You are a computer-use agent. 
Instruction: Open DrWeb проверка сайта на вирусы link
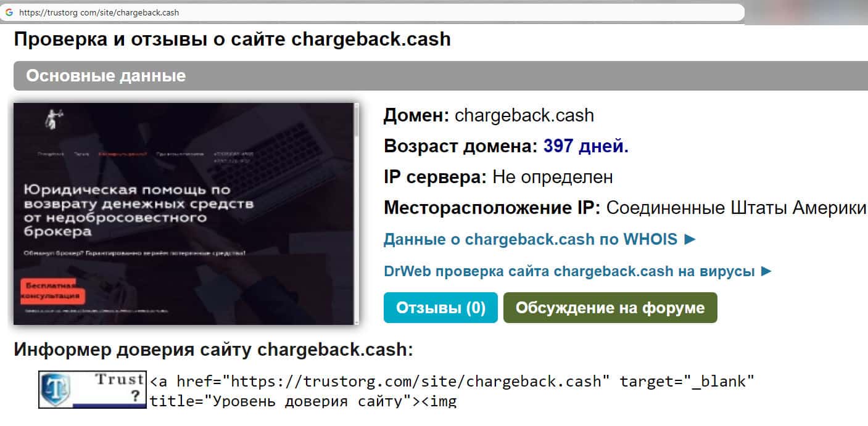click(569, 271)
